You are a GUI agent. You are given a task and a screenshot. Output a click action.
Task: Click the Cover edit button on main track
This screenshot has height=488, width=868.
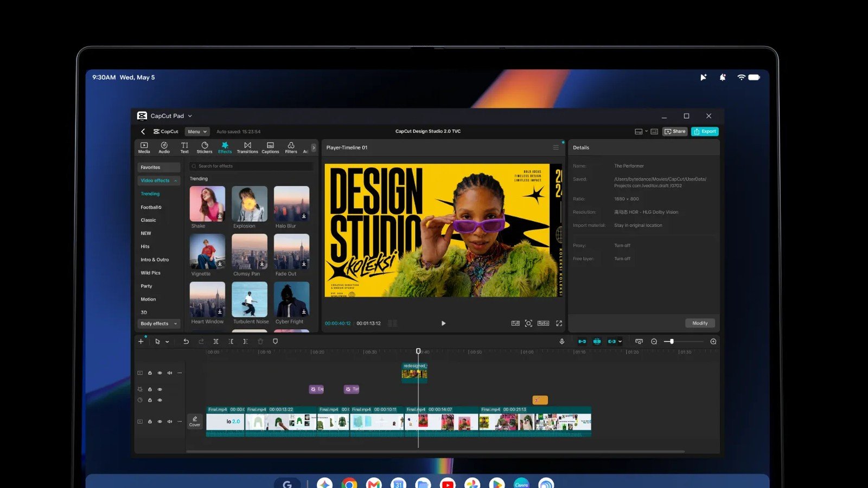pyautogui.click(x=195, y=421)
